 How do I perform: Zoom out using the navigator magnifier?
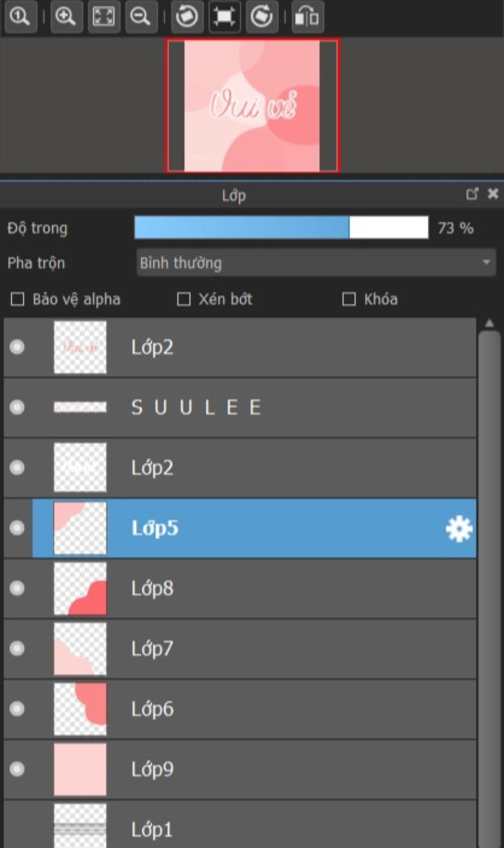[141, 17]
